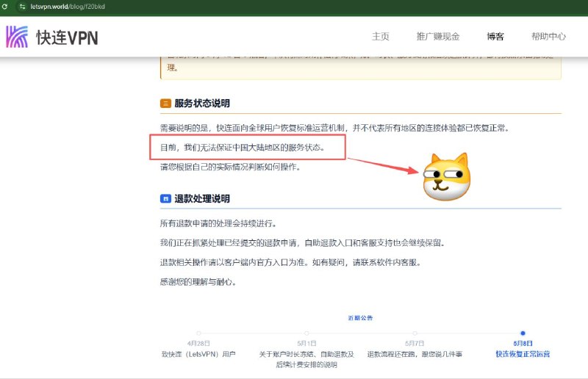Click sentence 所有退款申请的处理会持续进行
The height and width of the screenshot is (379, 588).
coord(218,223)
